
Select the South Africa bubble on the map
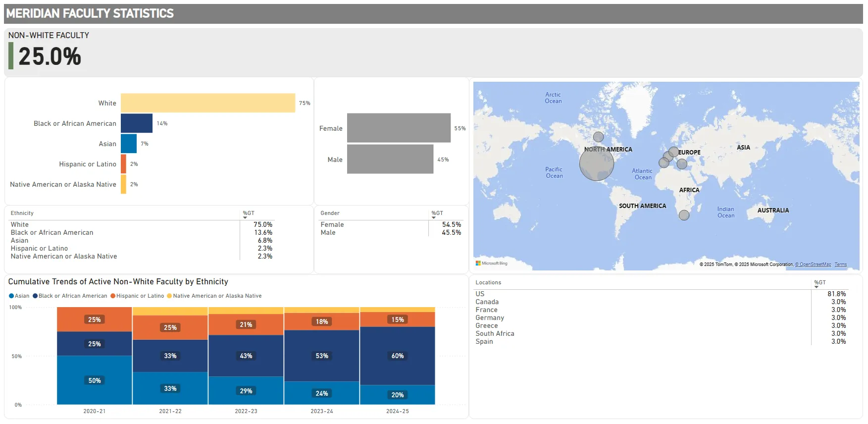tap(684, 215)
